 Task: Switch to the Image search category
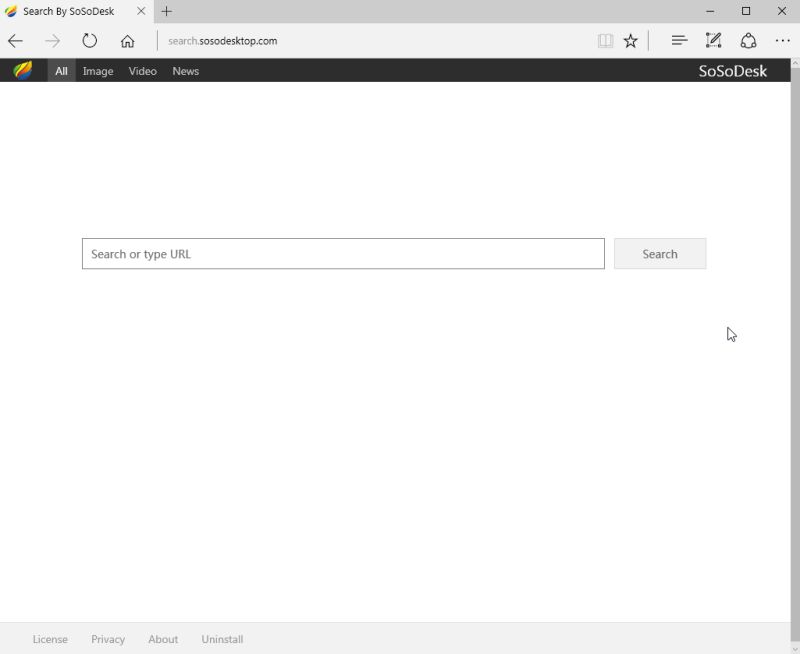click(97, 71)
